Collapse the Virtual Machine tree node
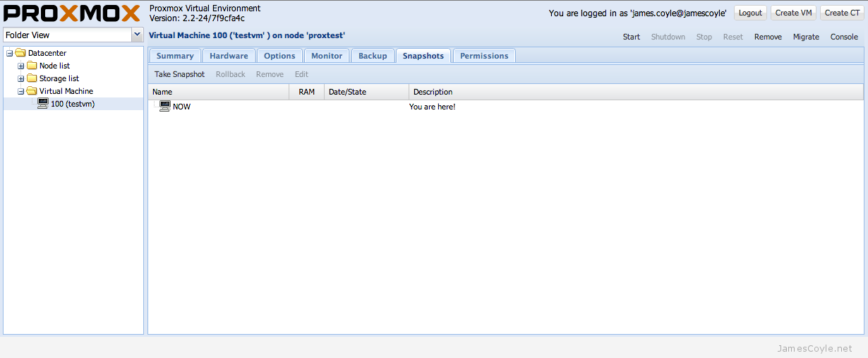Image resolution: width=868 pixels, height=358 pixels. click(21, 91)
